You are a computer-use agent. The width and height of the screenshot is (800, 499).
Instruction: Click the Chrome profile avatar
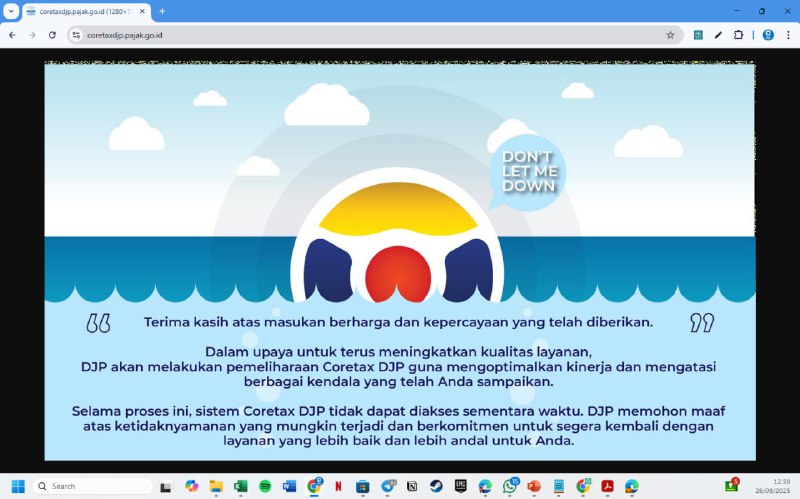pyautogui.click(x=768, y=34)
